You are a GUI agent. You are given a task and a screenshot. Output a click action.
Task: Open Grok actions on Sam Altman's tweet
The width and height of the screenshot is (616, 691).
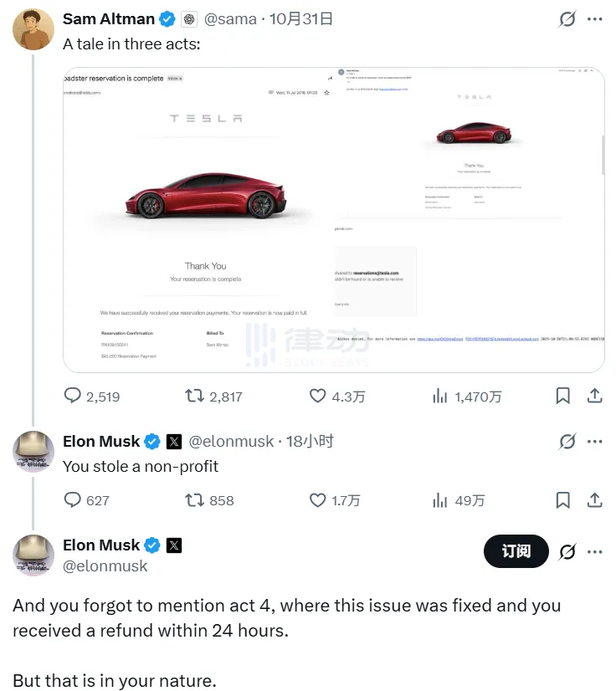click(x=568, y=18)
